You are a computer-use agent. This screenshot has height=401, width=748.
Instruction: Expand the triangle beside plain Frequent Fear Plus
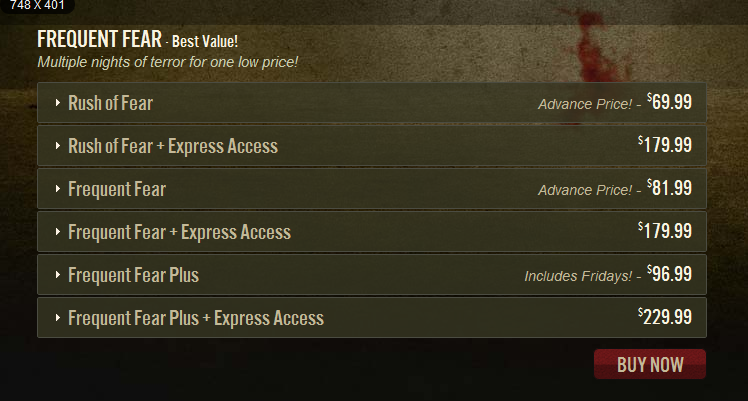[x=58, y=275]
